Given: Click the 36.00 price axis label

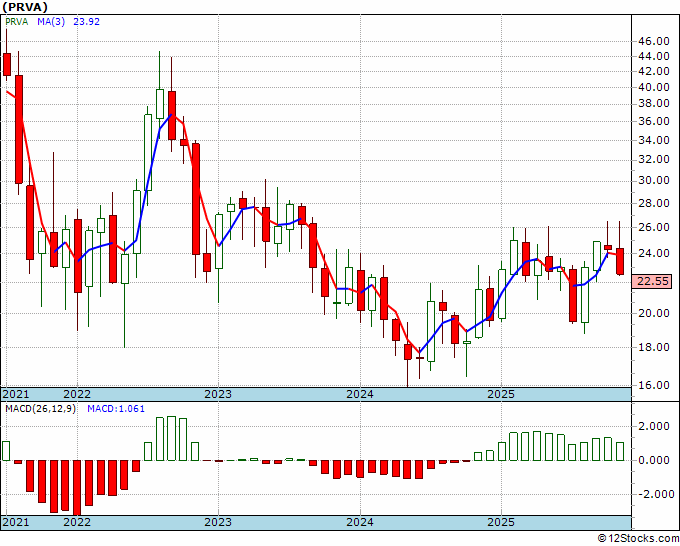Looking at the screenshot, I should tap(654, 121).
